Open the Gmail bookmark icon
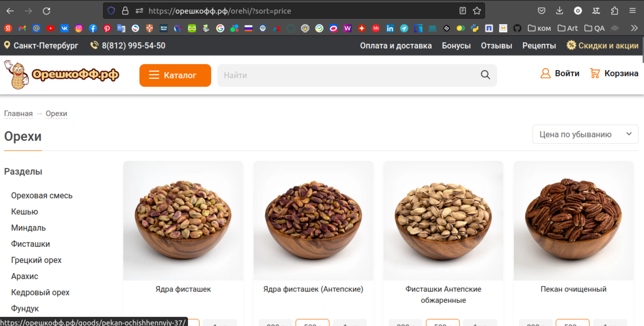This screenshot has height=326, width=644. (22, 28)
